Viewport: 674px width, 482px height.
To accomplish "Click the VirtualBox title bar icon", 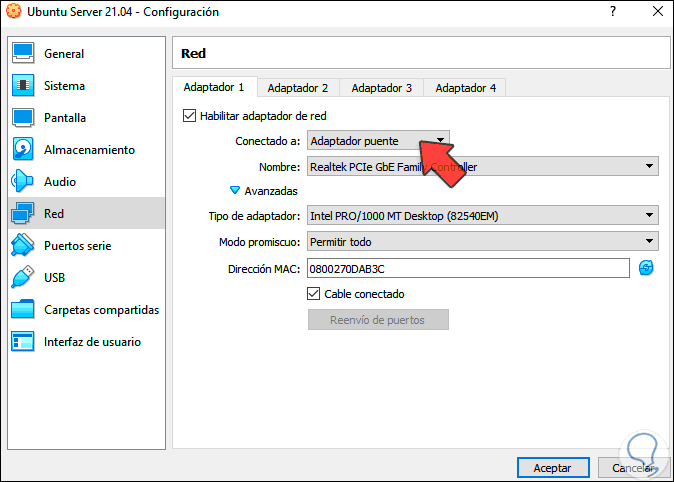I will point(14,11).
